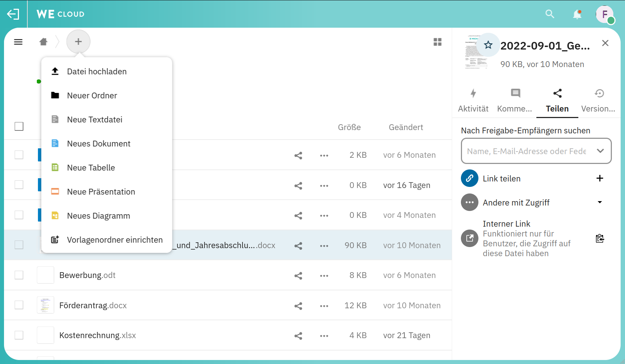
Task: Choose Neue Präsentation from menu
Action: point(106,192)
